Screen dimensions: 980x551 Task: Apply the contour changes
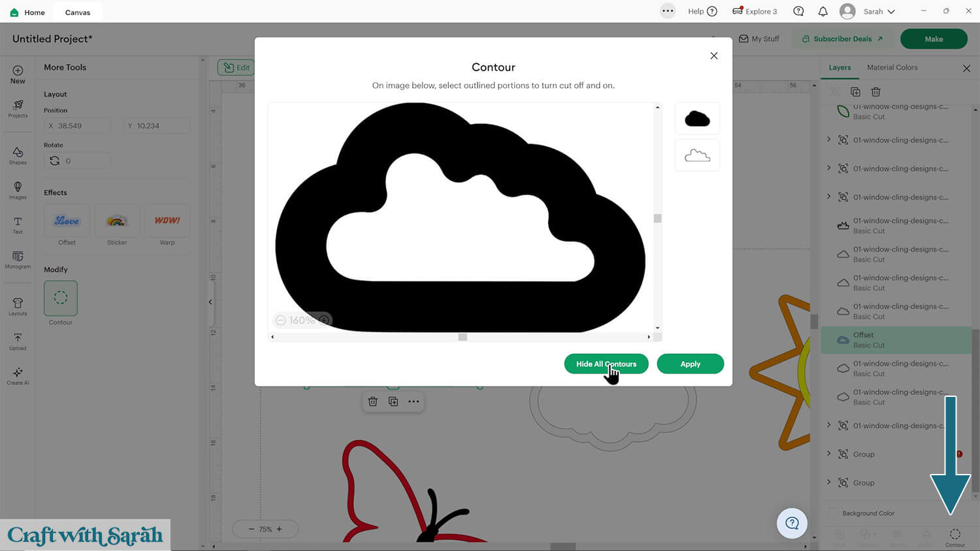point(690,364)
